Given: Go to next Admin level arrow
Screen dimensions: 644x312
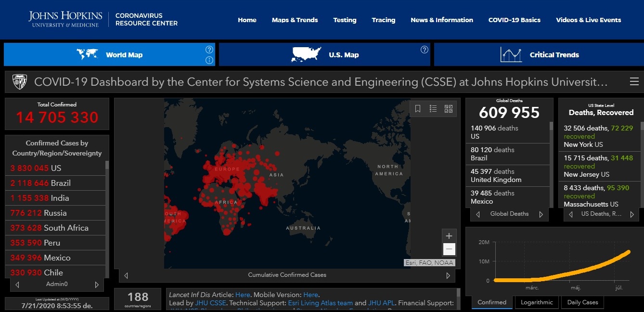Looking at the screenshot, I should tap(97, 285).
